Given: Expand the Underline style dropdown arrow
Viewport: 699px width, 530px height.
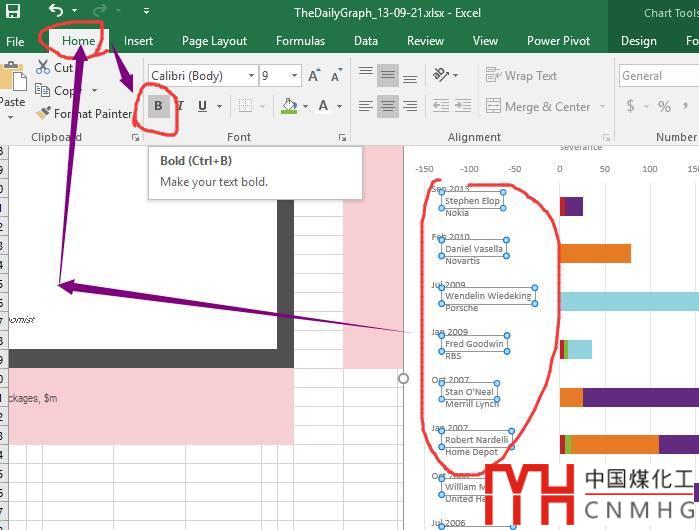Looking at the screenshot, I should coord(219,107).
